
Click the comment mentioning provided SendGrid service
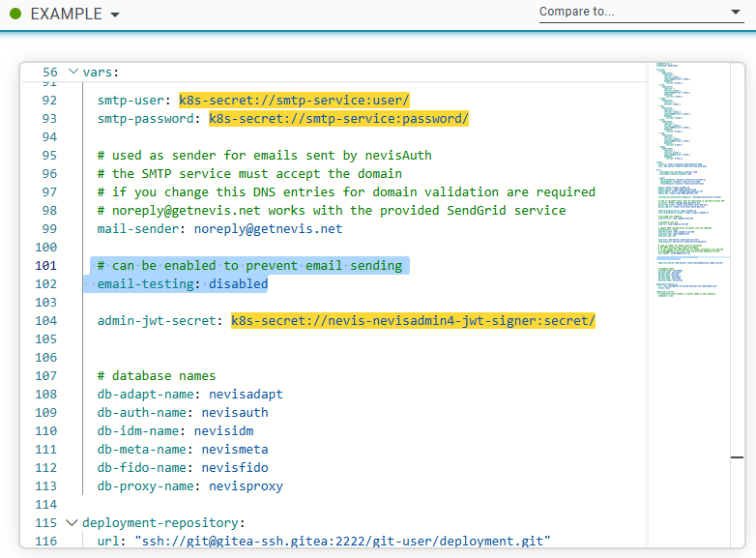[x=332, y=211]
